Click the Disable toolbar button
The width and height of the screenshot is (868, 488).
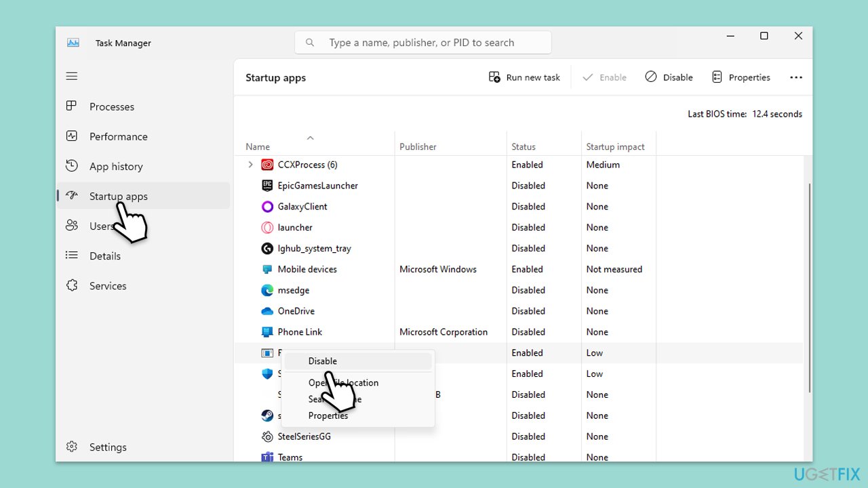pos(669,77)
